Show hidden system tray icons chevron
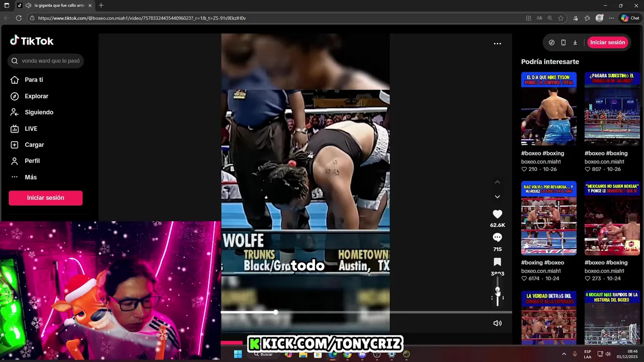The height and width of the screenshot is (362, 644). coord(563,354)
